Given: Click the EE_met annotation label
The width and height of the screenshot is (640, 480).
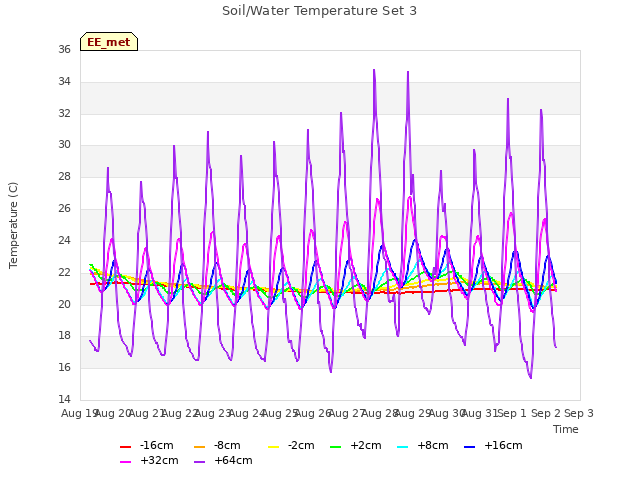Looking at the screenshot, I should coord(109,42).
